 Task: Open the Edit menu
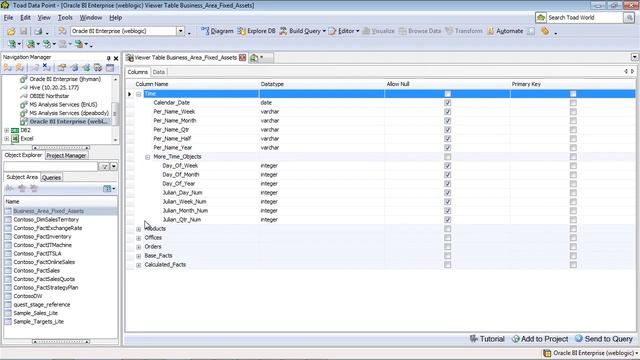(x=25, y=18)
